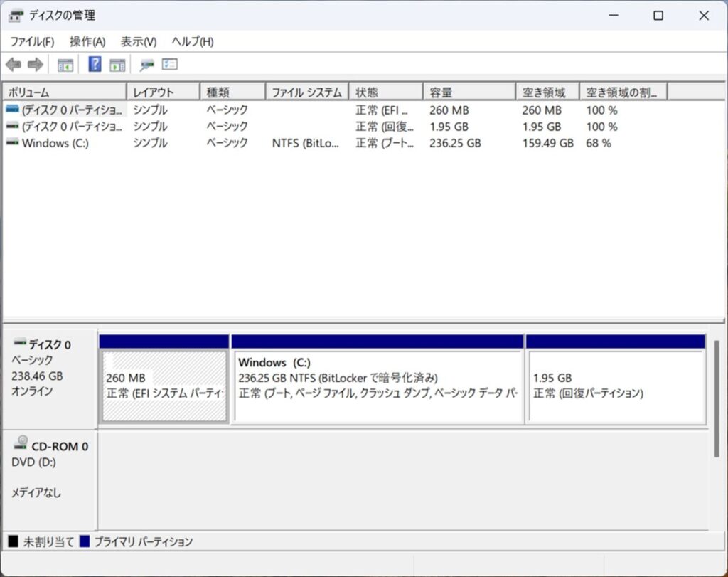Open the settings checklist toolbar icon
728x577 pixels.
pos(170,65)
